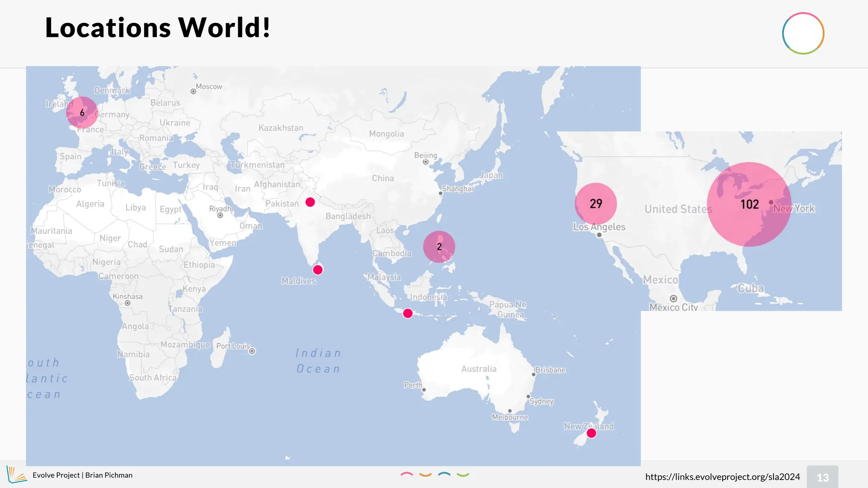
Task: Click the slide number 13 box
Action: point(823,477)
